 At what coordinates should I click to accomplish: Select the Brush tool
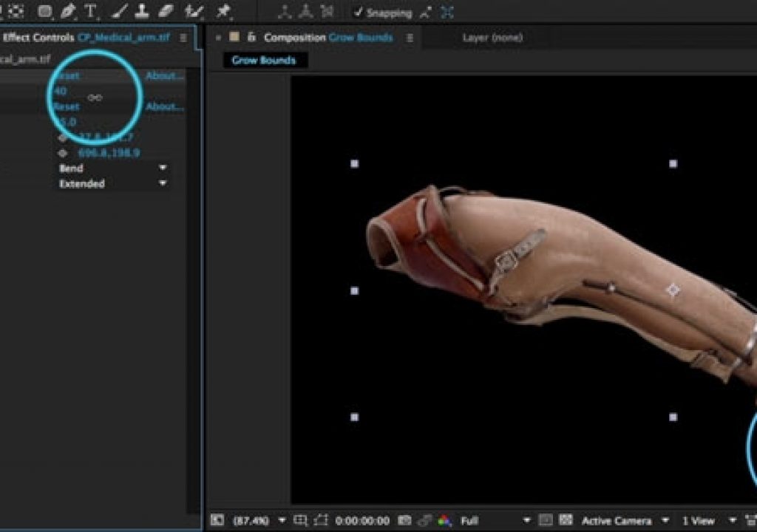click(x=118, y=12)
